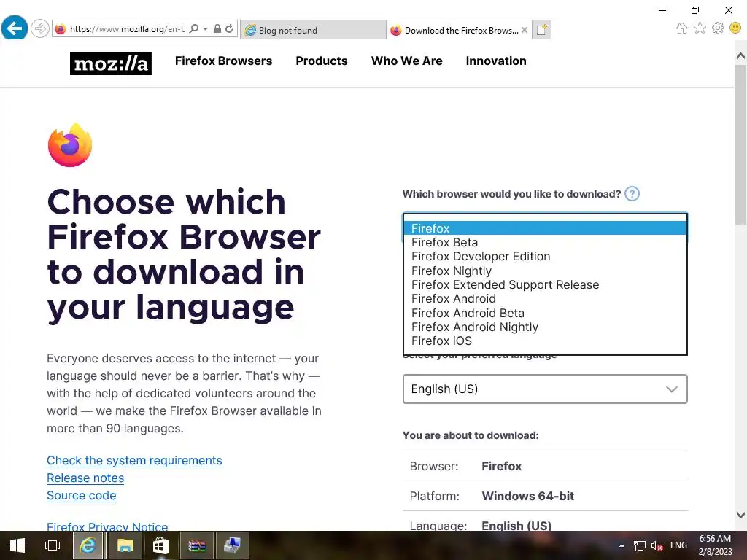Open the Firefox Privacy Notice link

107,526
